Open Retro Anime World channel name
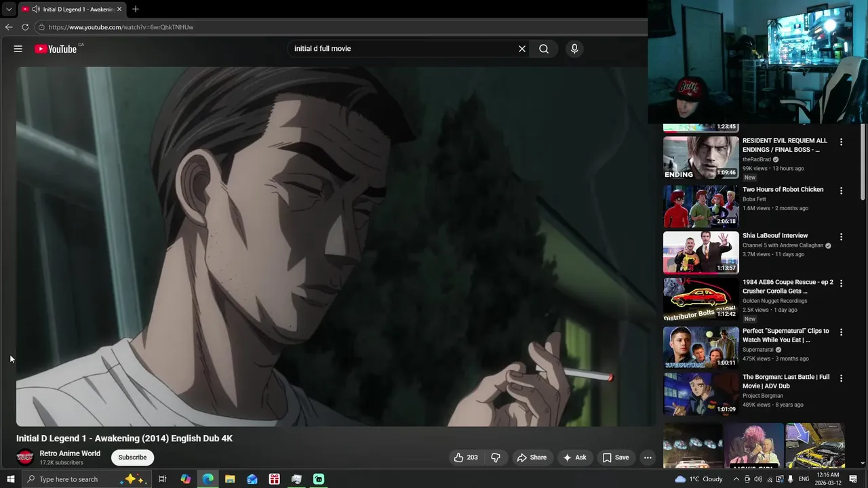The height and width of the screenshot is (488, 868). 70,453
